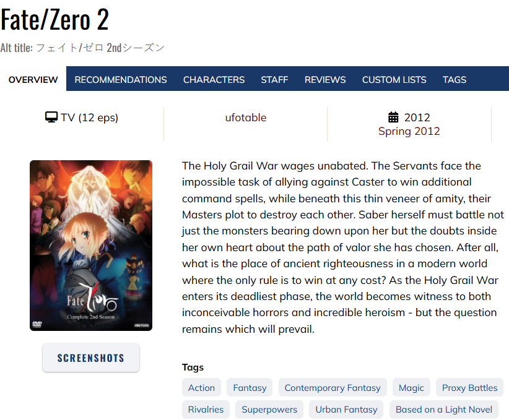Image resolution: width=509 pixels, height=420 pixels.
Task: Select the Action tag
Action: pos(202,388)
